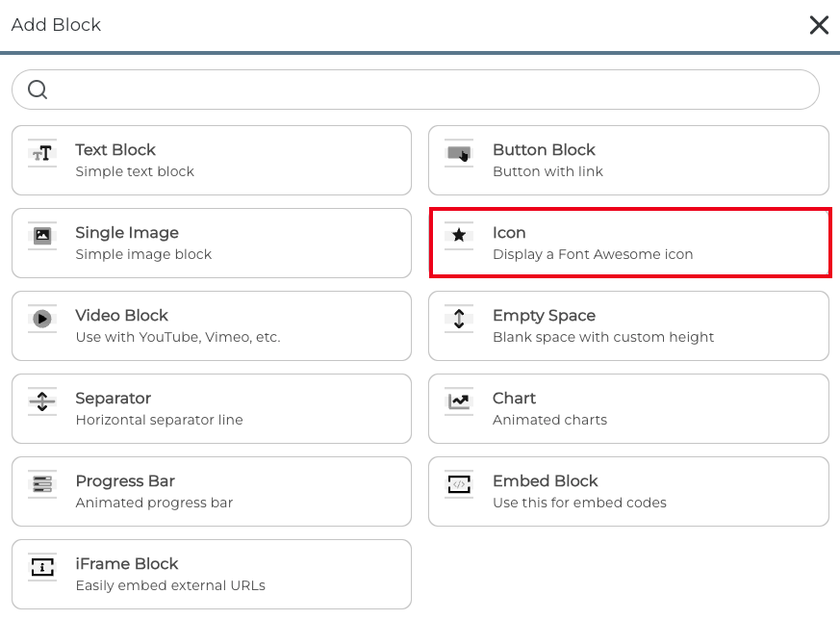The width and height of the screenshot is (840, 620).
Task: Click the Empty Space vertical arrow icon
Action: pyautogui.click(x=459, y=319)
